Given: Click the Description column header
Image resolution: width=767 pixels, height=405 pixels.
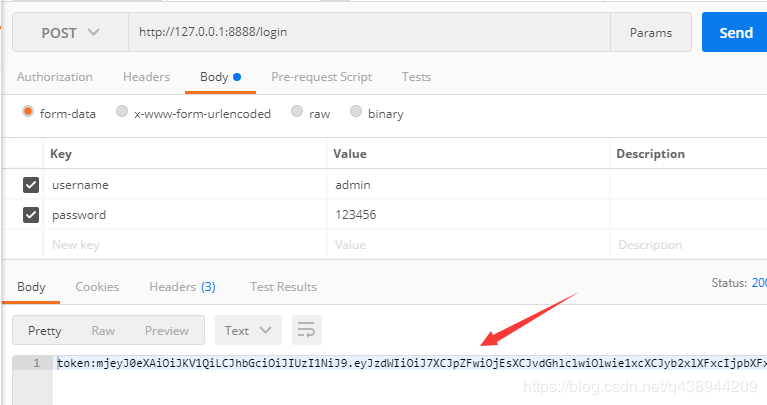Looking at the screenshot, I should [x=650, y=154].
